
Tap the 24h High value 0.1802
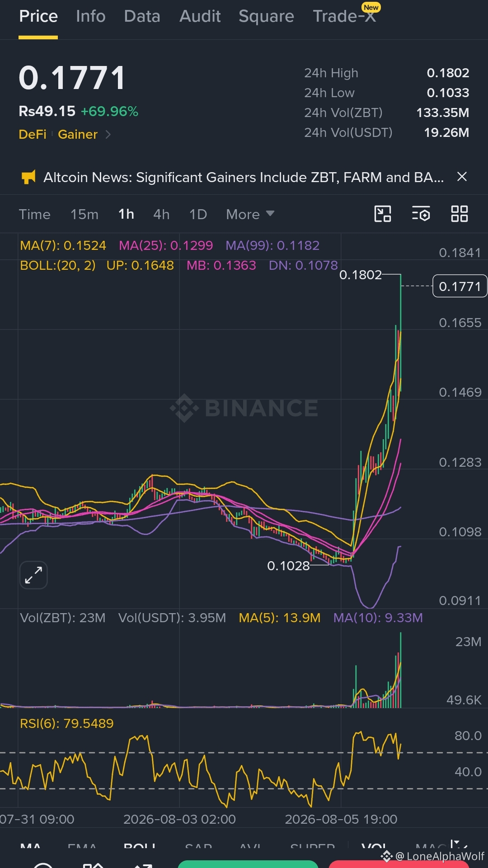click(448, 73)
